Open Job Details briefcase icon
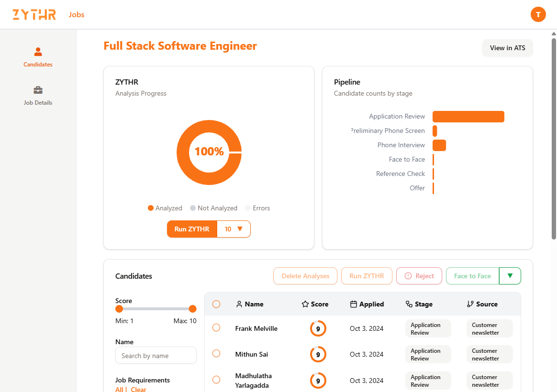The width and height of the screenshot is (557, 392). click(x=38, y=90)
